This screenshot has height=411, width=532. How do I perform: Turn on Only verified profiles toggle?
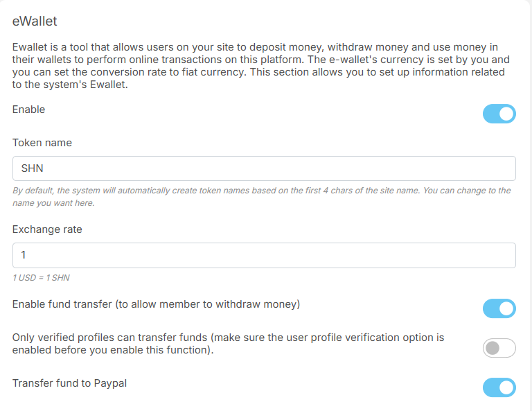[x=499, y=348]
